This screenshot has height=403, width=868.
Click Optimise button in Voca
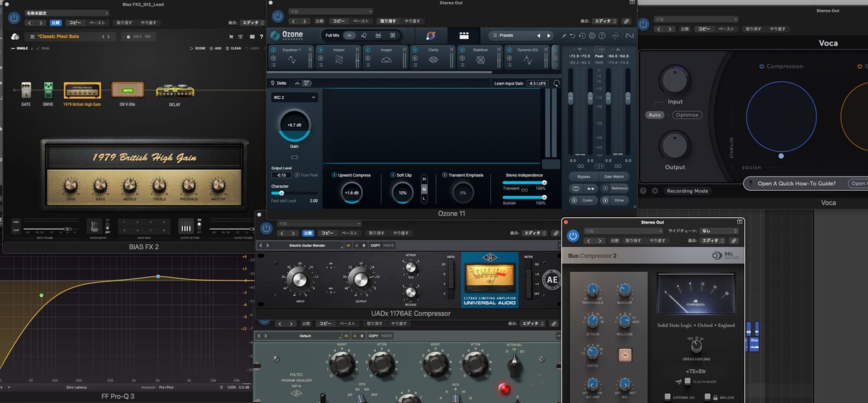click(x=687, y=115)
